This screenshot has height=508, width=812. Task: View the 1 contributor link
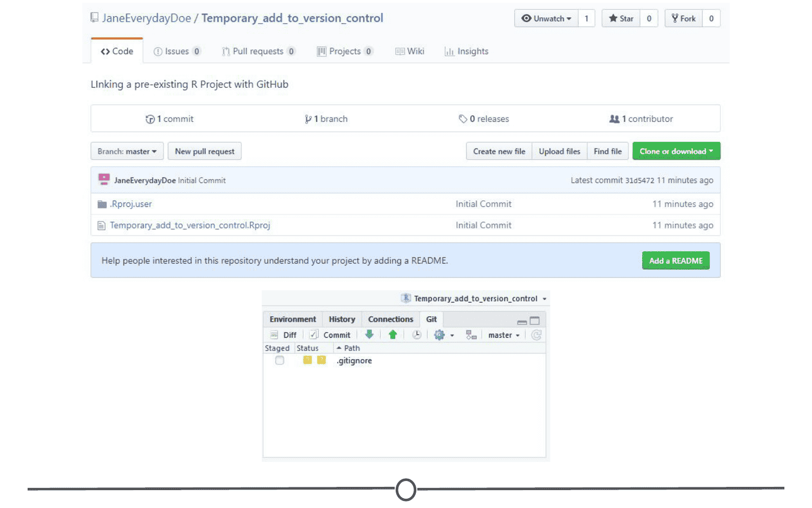point(641,119)
